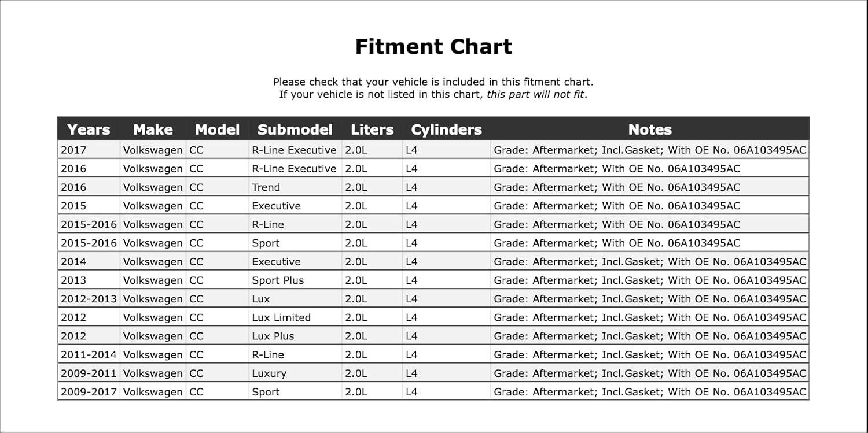Click the 2009-2011 years cell
This screenshot has height=433, width=868.
pyautogui.click(x=89, y=373)
